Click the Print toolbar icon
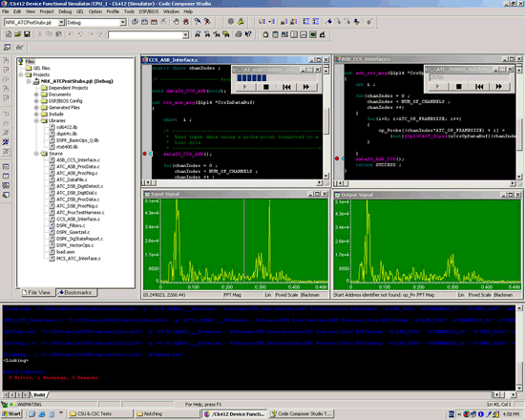This screenshot has width=525, height=420. pyautogui.click(x=239, y=34)
